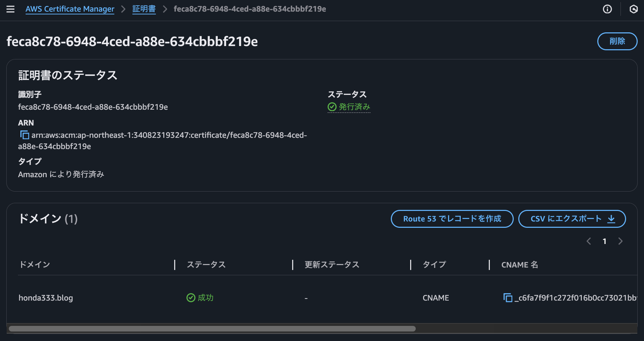Create DNS records with Route 53 ボタン
This screenshot has width=644, height=341.
point(452,219)
